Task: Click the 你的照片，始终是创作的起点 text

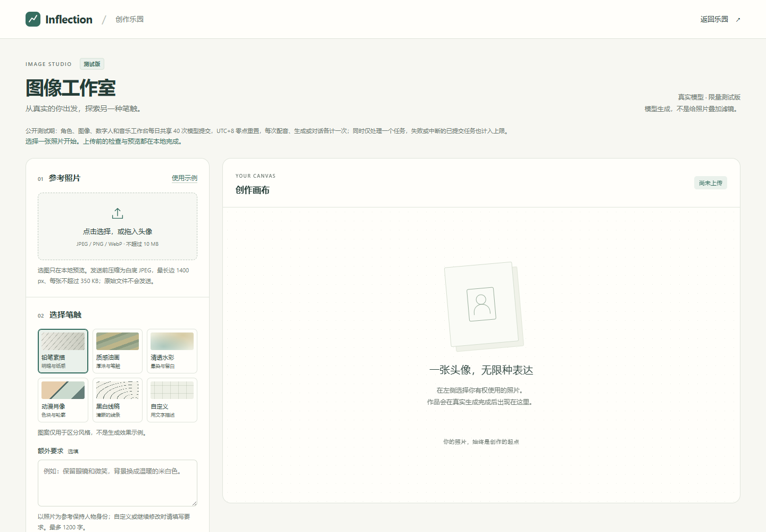Action: point(481,442)
